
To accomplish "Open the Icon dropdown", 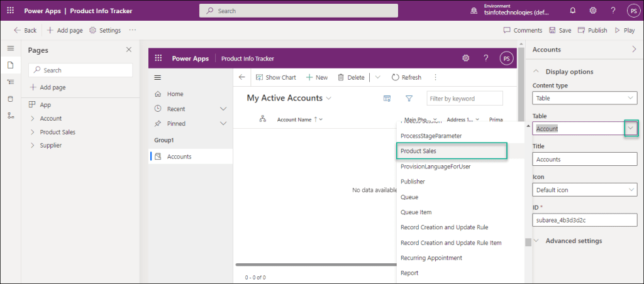I will click(584, 190).
